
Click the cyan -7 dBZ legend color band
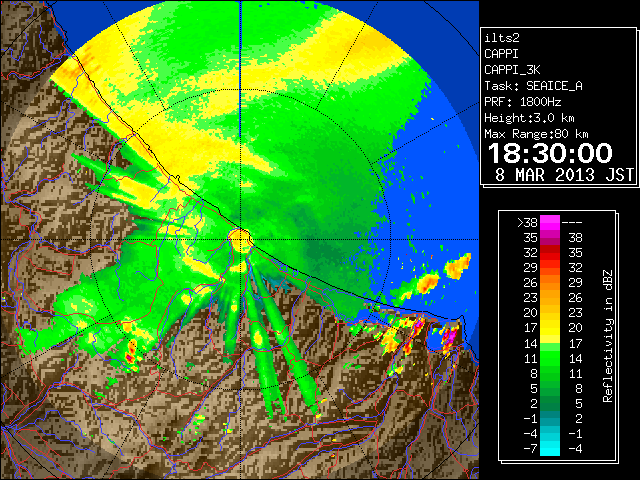[550, 448]
